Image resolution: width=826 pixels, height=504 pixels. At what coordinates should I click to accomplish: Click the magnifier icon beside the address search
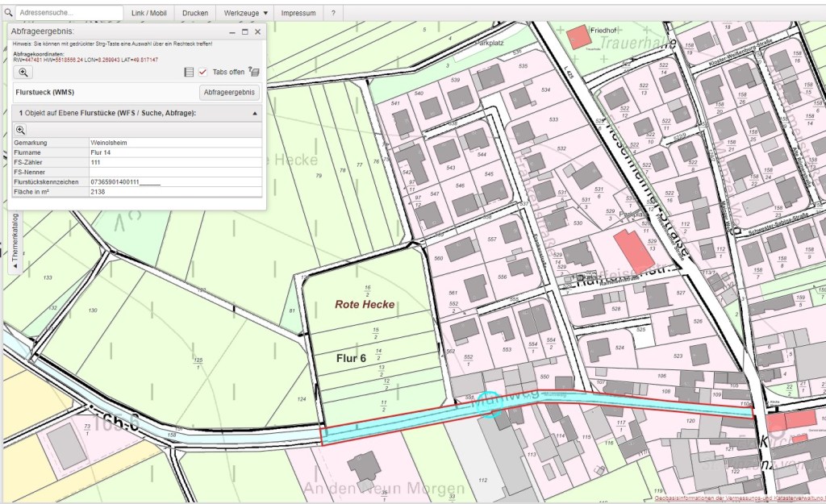pyautogui.click(x=8, y=14)
